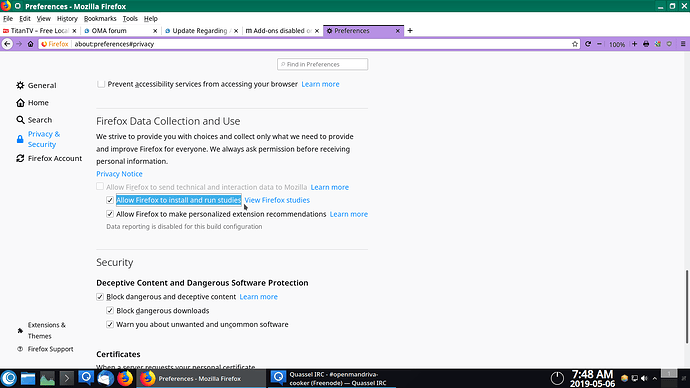Switch to Quassel IRC window on taskbar

click(x=331, y=378)
